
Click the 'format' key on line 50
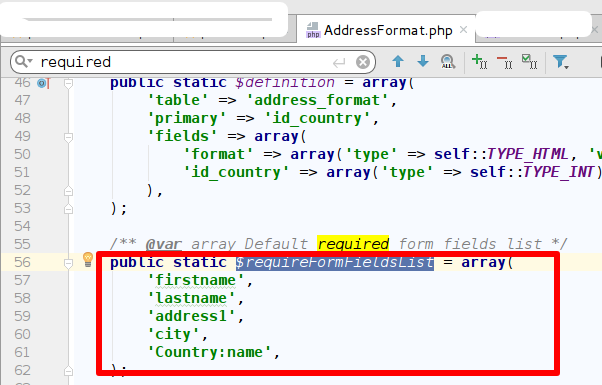(x=218, y=154)
